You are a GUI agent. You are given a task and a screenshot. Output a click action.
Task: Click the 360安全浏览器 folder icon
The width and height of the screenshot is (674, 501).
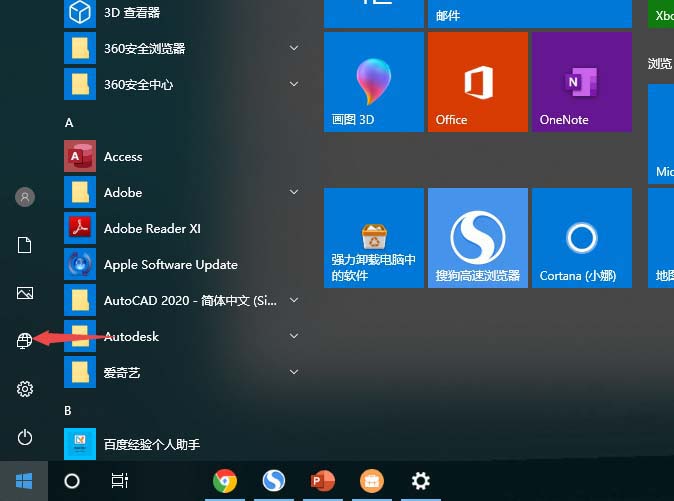pos(80,48)
